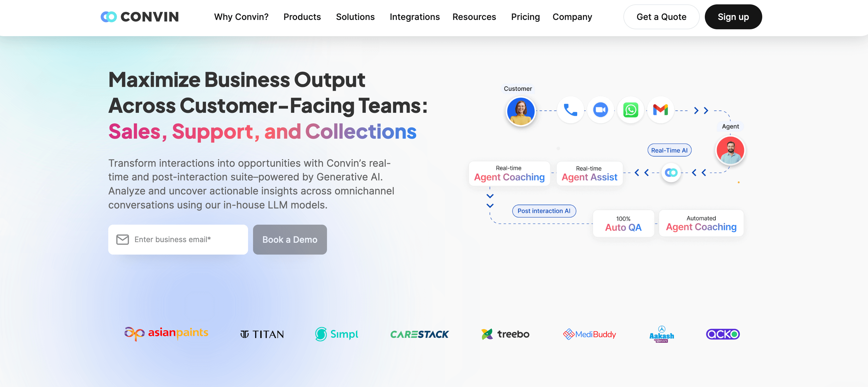
Task: Click the Post Interaction AI toggle badge
Action: pos(543,211)
